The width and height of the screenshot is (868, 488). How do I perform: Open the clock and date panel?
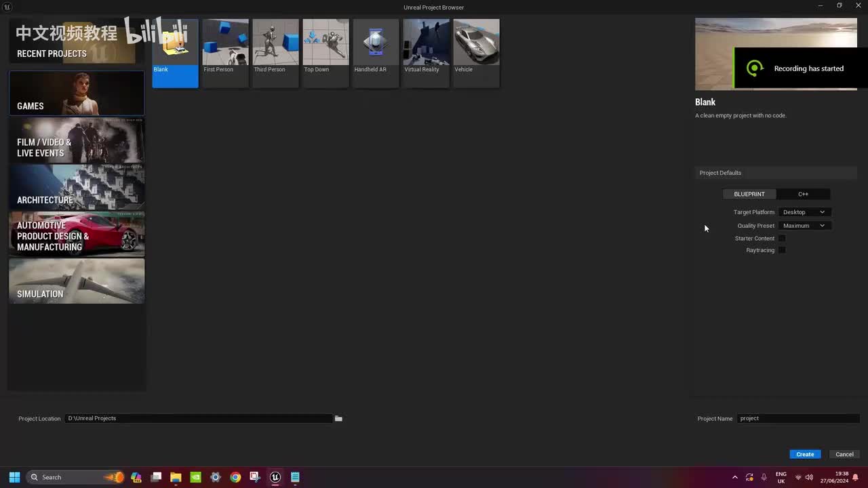834,477
